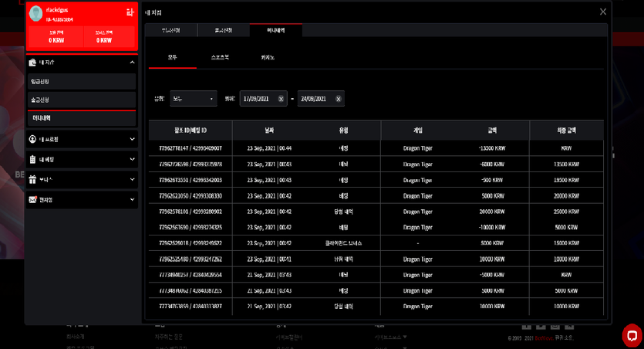Open the live chat bubble icon
The width and height of the screenshot is (644, 349).
[632, 335]
